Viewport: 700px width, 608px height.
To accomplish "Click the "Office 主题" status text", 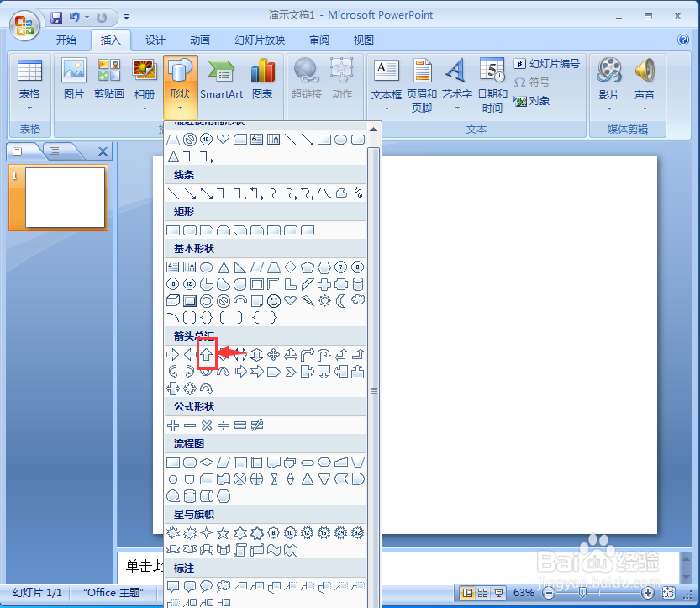I will coord(113,593).
